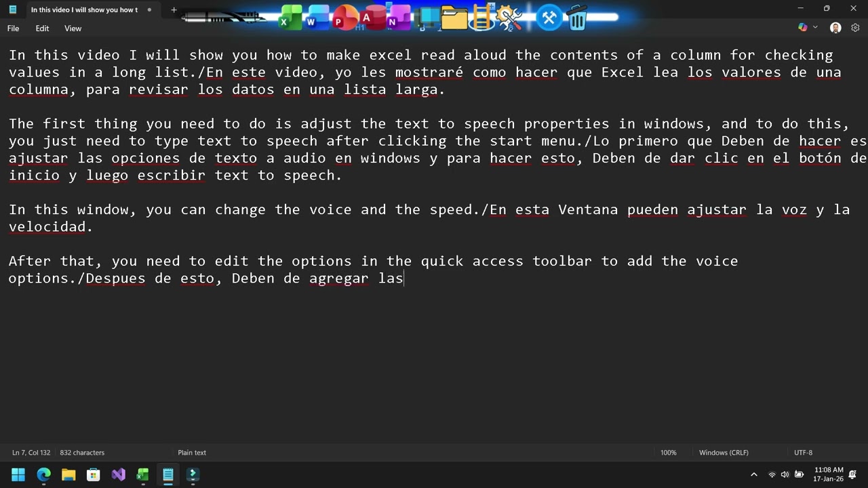Launch Word from the floating dock
868x488 pixels.
pos(317,18)
